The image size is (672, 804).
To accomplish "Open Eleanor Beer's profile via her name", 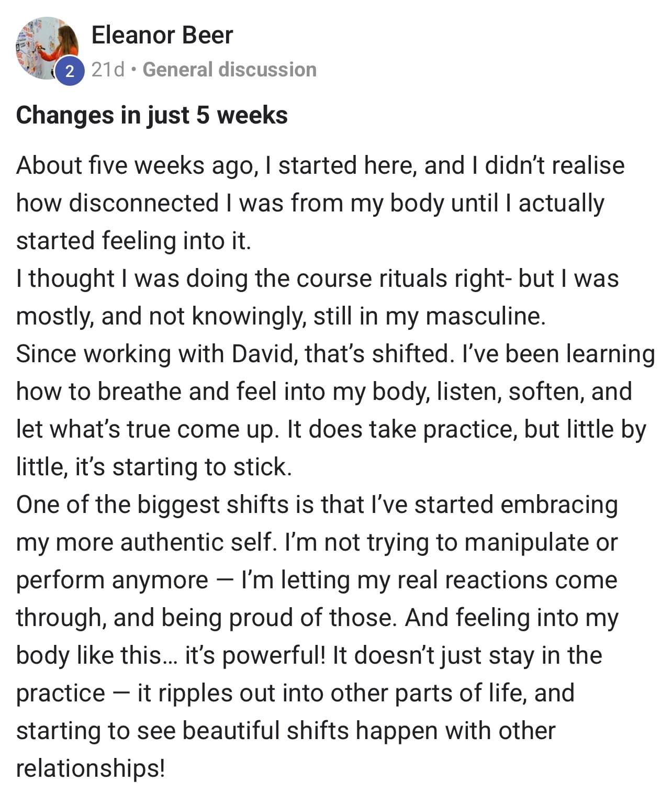I will pyautogui.click(x=162, y=36).
